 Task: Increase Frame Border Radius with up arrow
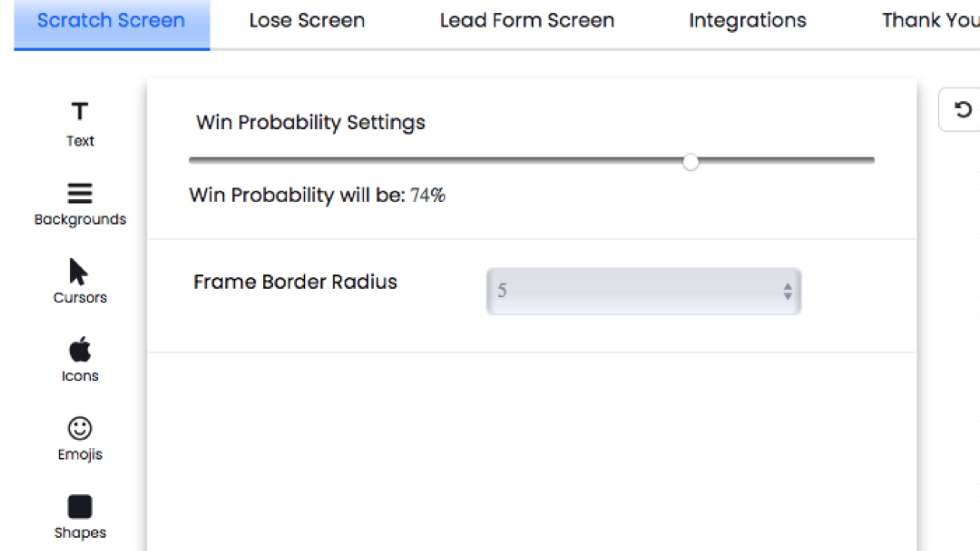pos(787,286)
